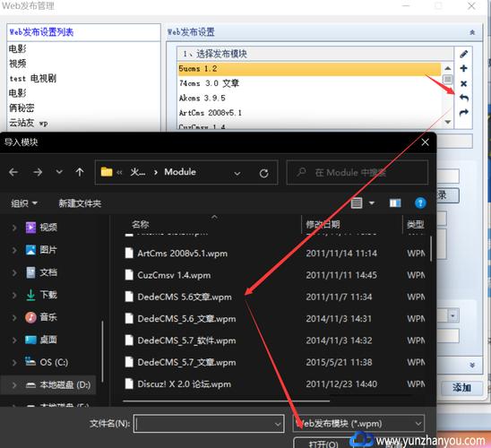Select 视频 in Web发布设置列表
Screen dimensions: 491x448
point(18,64)
